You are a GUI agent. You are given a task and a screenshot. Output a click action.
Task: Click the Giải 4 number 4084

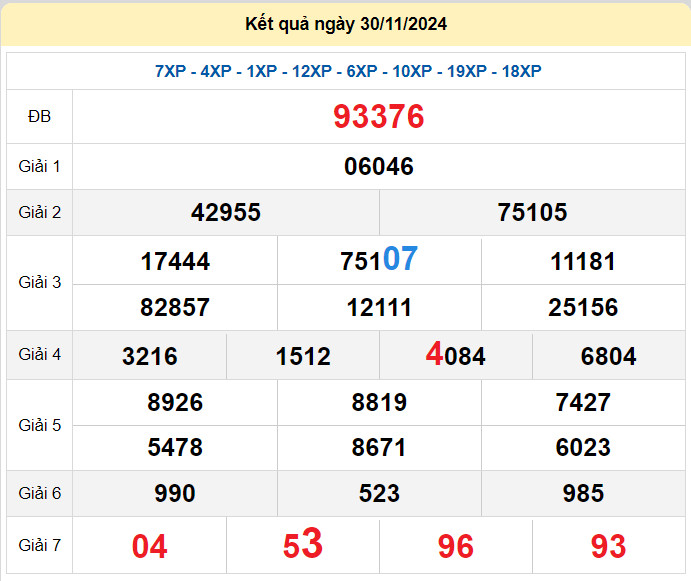456,354
